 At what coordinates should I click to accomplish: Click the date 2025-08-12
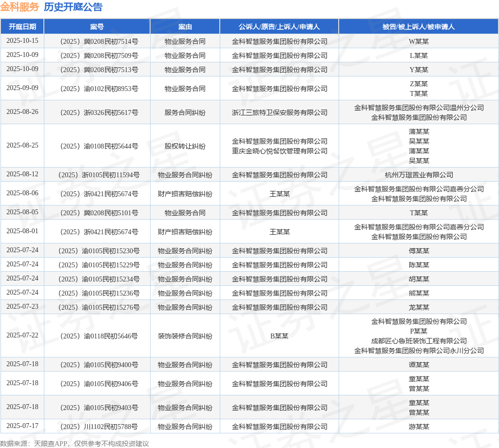tap(22, 174)
